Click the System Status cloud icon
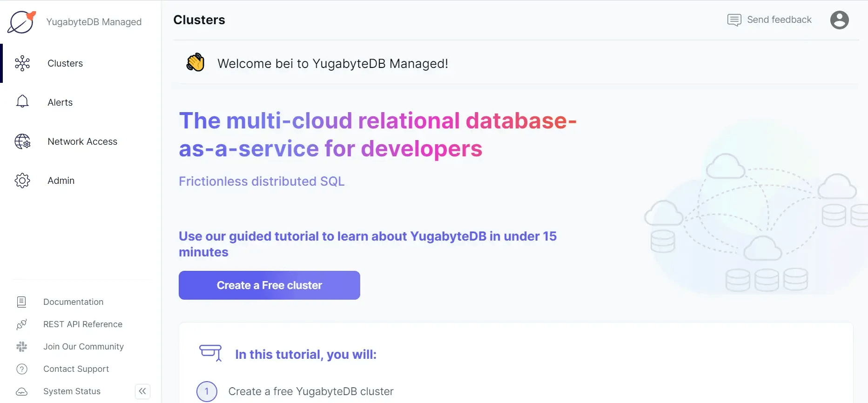This screenshot has height=403, width=868. (21, 391)
